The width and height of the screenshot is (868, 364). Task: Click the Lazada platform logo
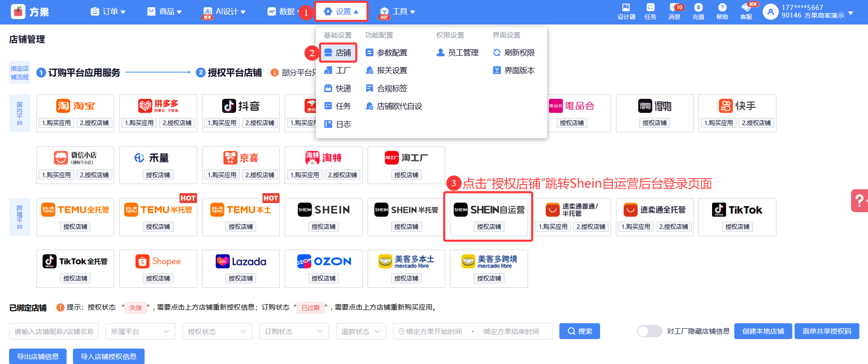[241, 262]
